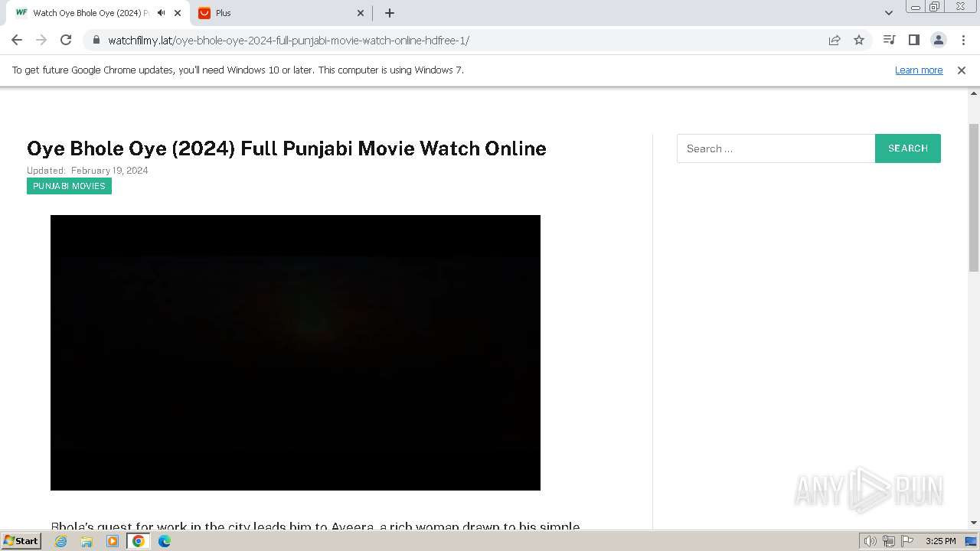Expand the tab search dropdown arrow

889,13
